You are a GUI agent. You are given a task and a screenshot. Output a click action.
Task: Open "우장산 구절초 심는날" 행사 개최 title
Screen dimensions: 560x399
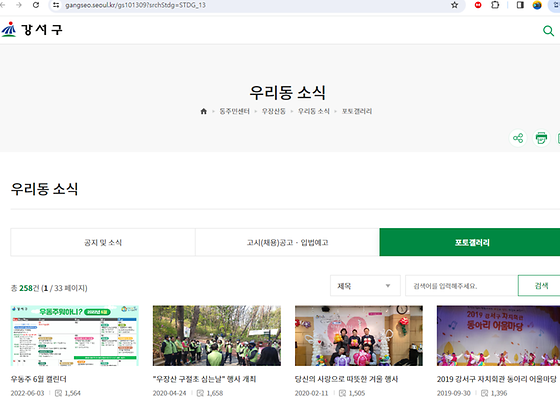pos(204,379)
